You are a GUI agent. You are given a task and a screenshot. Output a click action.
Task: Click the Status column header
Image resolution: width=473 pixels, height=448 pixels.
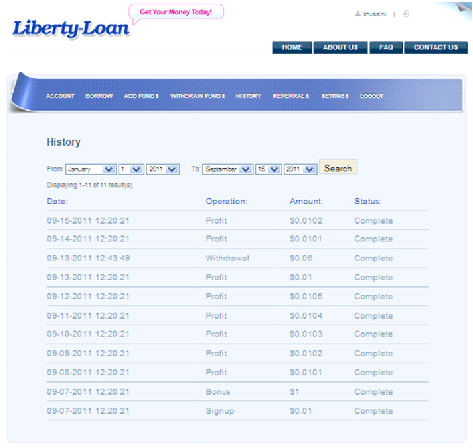(x=367, y=201)
